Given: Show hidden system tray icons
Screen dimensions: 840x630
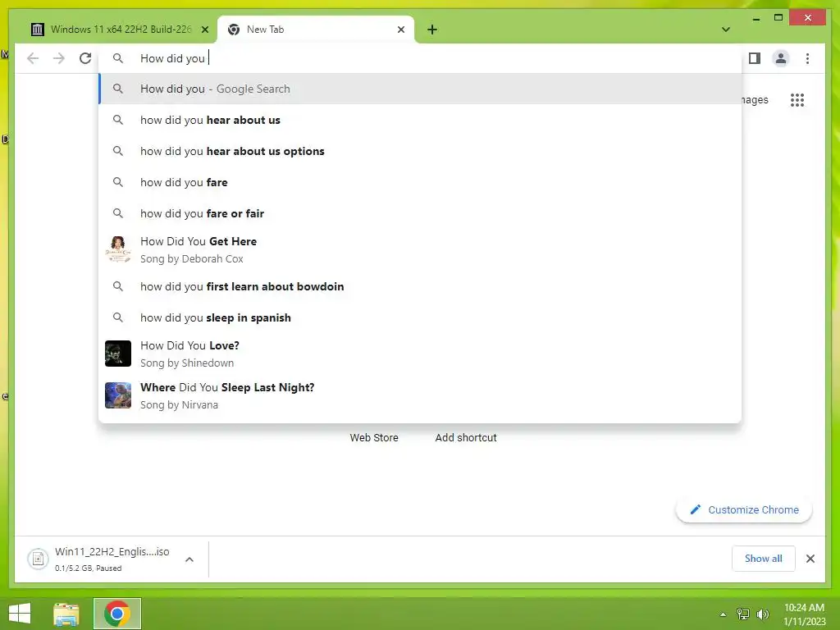Looking at the screenshot, I should click(723, 614).
